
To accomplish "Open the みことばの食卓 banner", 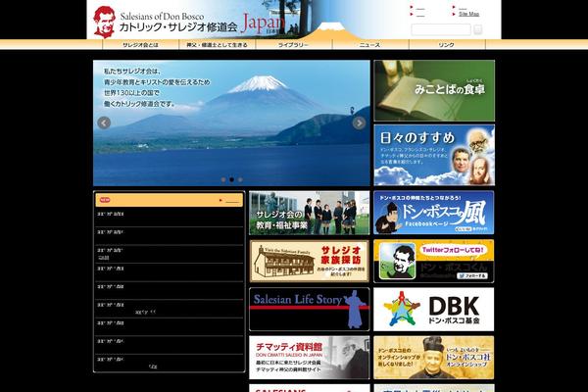I will (434, 90).
